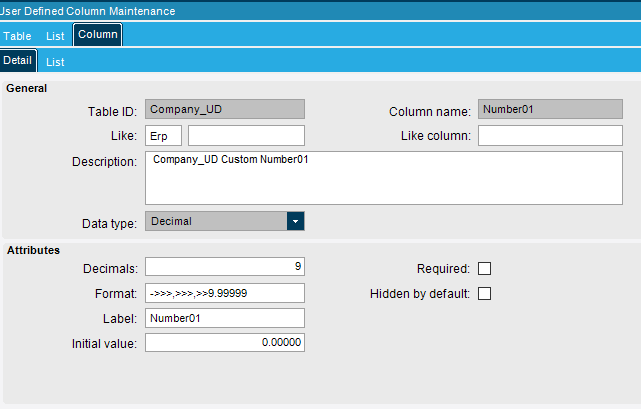Open the List sub-tab next to Detail

click(x=55, y=62)
